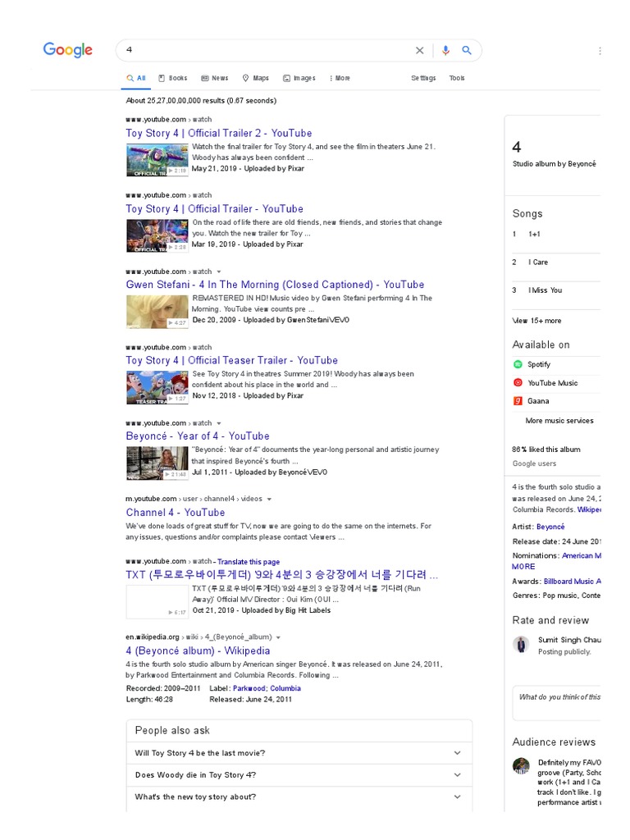Expand 'What's the new toy story about?'

coord(299,797)
